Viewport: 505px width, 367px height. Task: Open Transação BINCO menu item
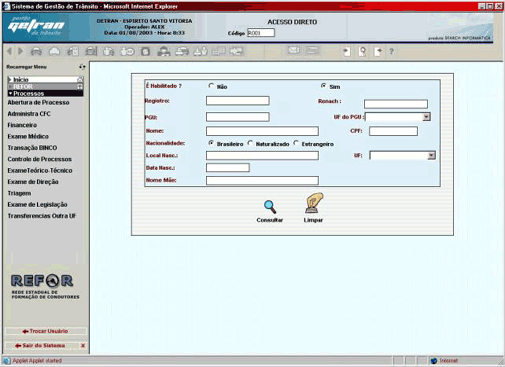coord(32,148)
